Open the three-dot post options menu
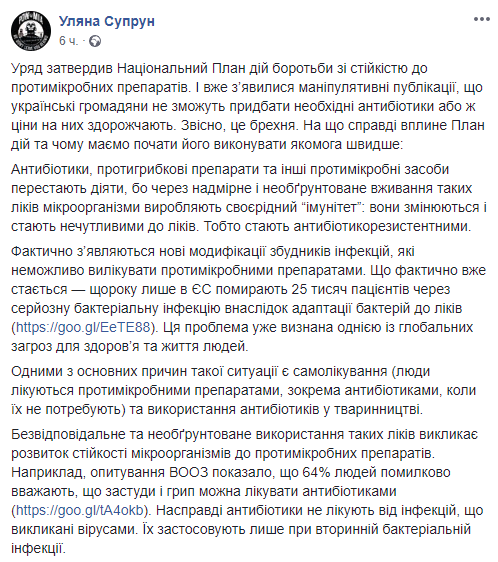 pos(482,19)
